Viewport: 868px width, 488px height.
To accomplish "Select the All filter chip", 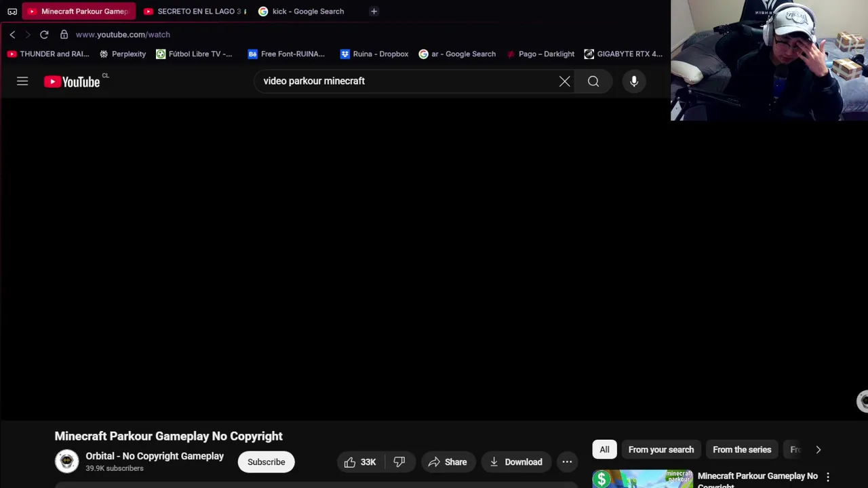I will tap(604, 449).
